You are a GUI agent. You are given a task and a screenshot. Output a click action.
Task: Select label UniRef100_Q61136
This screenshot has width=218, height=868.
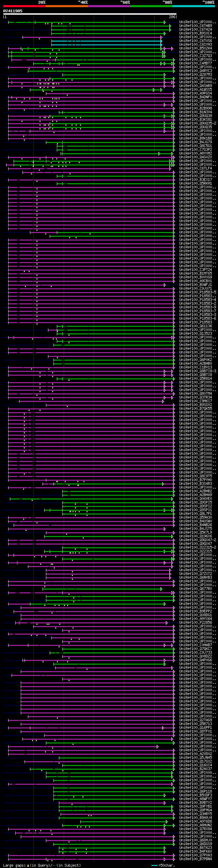coord(196,326)
